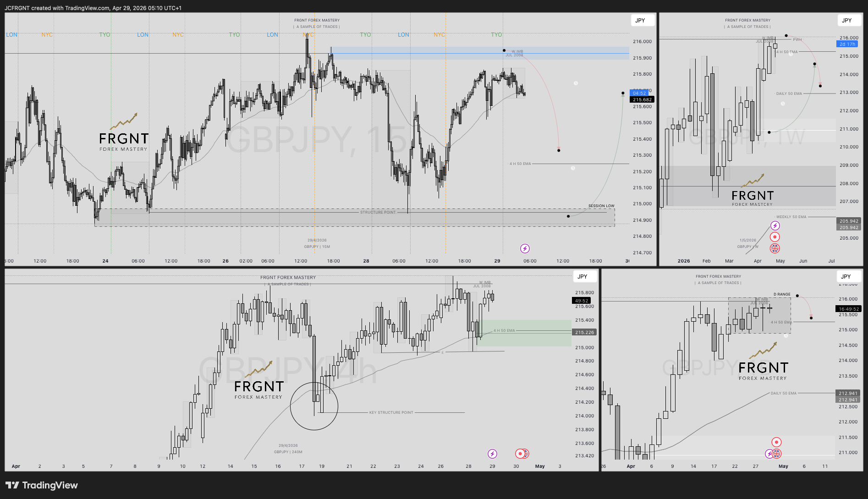Image resolution: width=868 pixels, height=499 pixels.
Task: Click the UK flag event icon on the 1W chart
Action: click(775, 248)
